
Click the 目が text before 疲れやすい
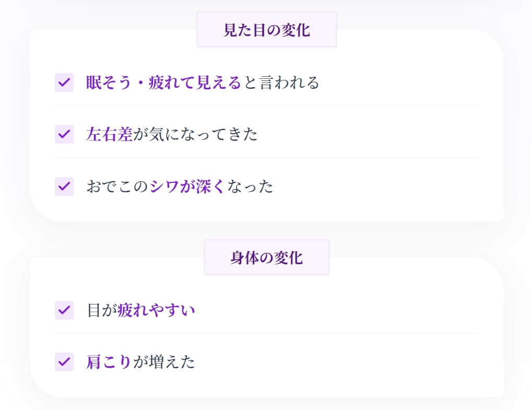[102, 310]
